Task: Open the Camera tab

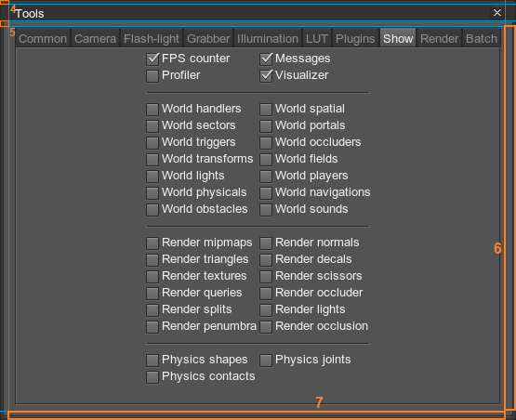Action: tap(96, 38)
